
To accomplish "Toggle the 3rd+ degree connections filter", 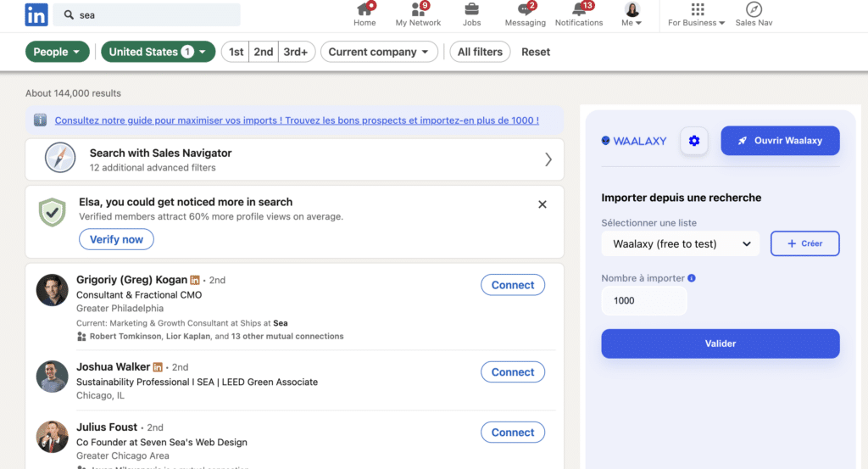I will coord(296,52).
